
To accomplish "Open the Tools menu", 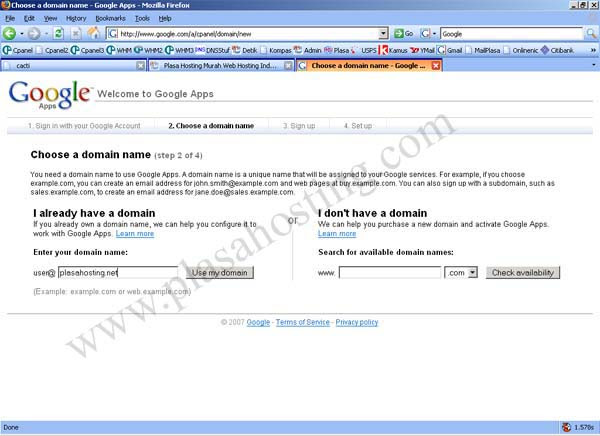I will point(142,18).
